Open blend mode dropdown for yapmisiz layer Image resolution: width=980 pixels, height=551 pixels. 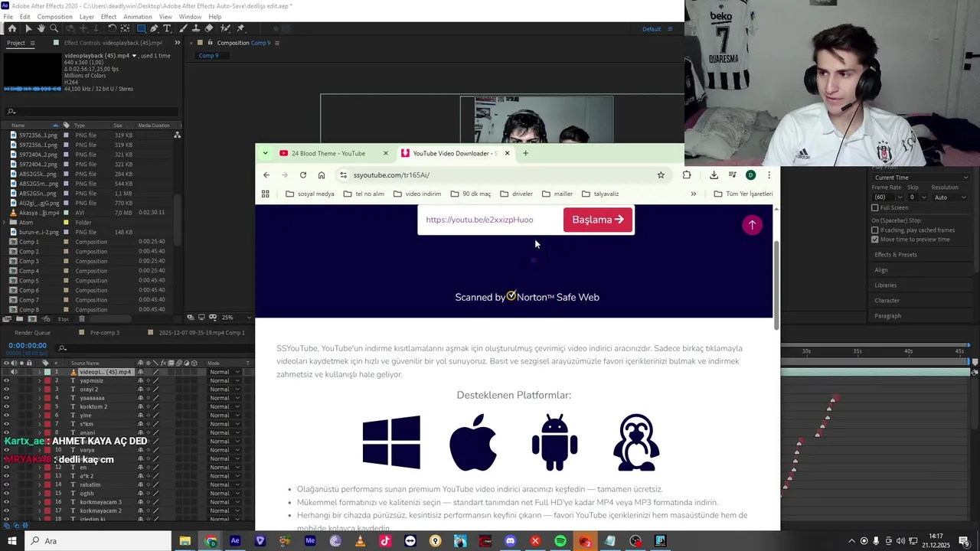pyautogui.click(x=224, y=380)
